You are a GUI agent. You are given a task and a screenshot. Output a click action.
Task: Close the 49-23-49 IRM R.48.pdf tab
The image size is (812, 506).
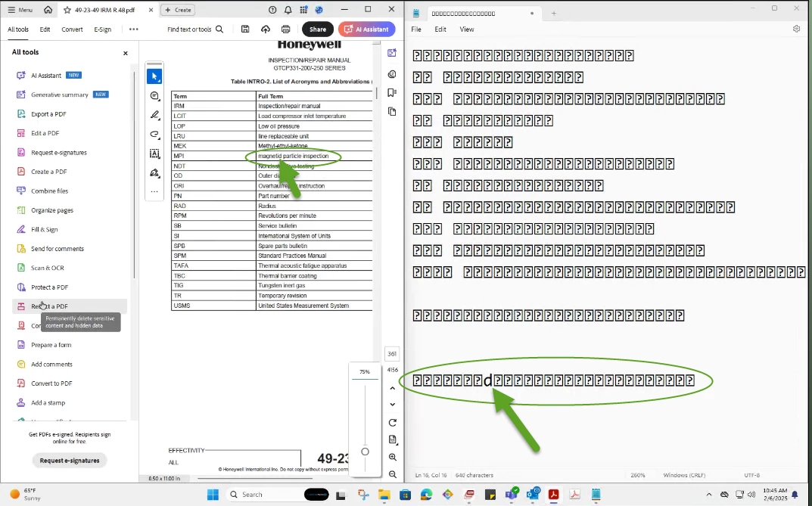pos(151,10)
